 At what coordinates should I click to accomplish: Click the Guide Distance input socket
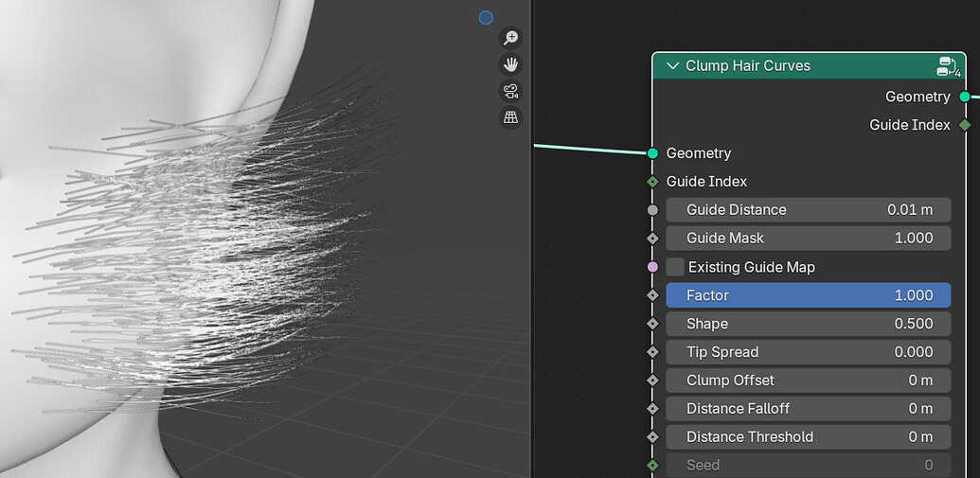point(653,210)
